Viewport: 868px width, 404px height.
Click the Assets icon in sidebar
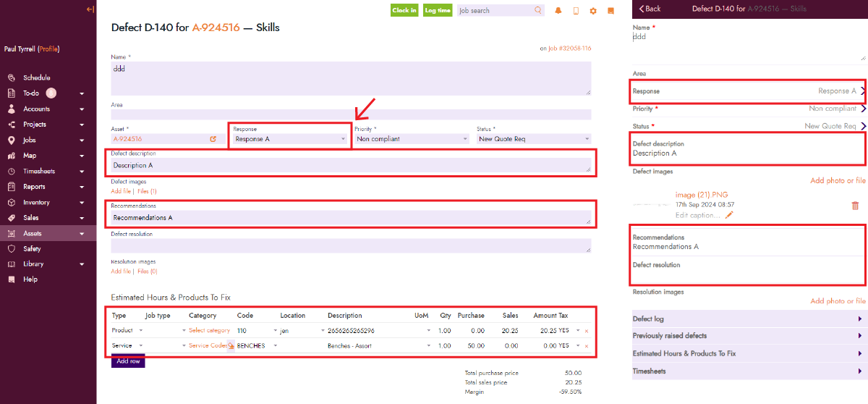(11, 234)
